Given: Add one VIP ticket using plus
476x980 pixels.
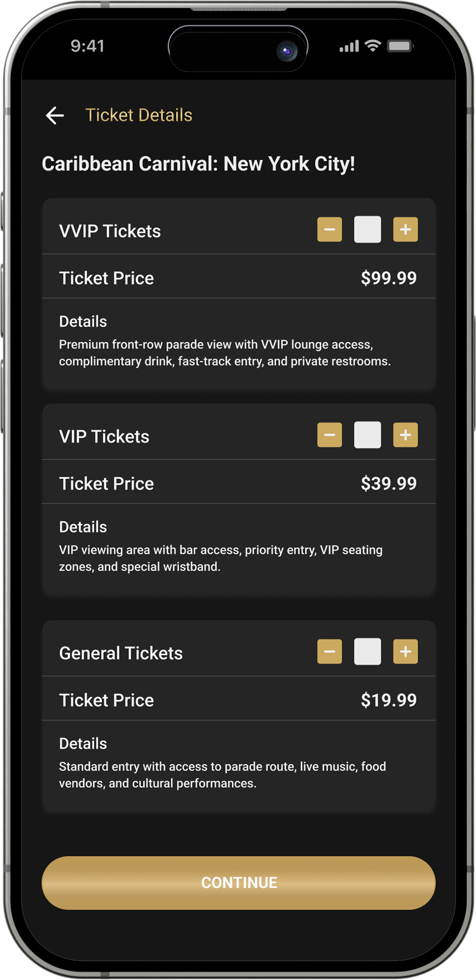Looking at the screenshot, I should point(405,435).
